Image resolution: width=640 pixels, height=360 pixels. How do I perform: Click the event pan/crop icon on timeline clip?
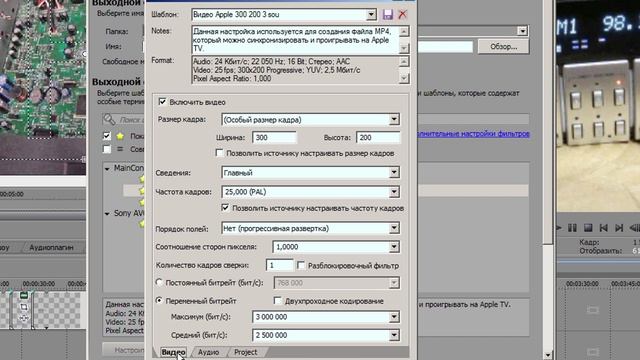click(24, 307)
